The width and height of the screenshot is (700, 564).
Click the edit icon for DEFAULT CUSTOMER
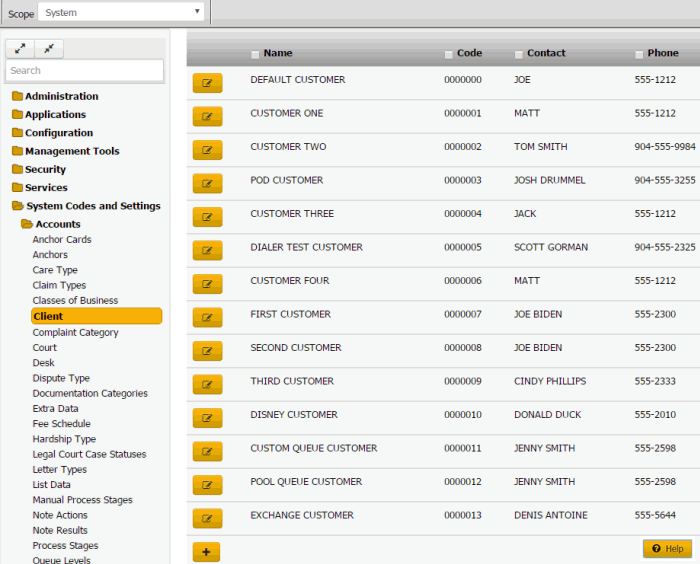[207, 83]
